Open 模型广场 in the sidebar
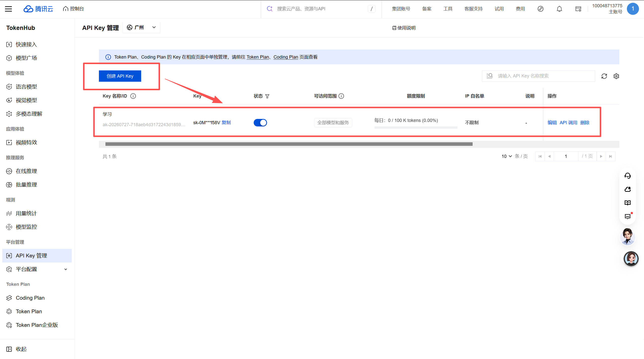The image size is (644, 359). pos(37,58)
